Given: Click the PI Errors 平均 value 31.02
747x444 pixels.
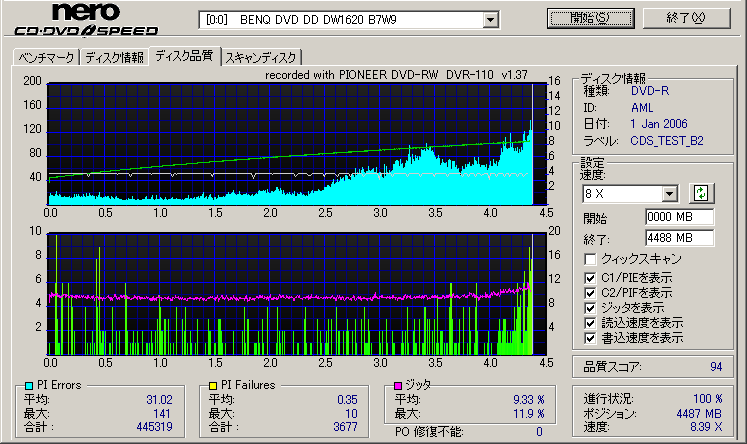Looking at the screenshot, I should (159, 400).
